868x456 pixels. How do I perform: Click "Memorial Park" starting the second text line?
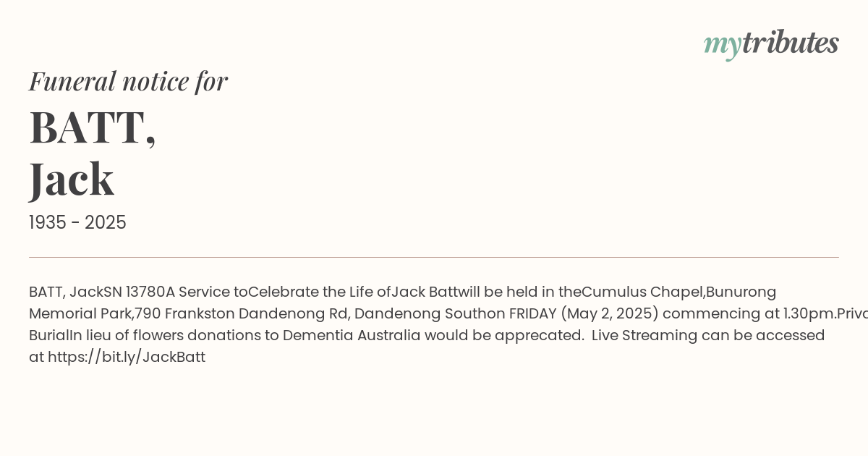(80, 313)
